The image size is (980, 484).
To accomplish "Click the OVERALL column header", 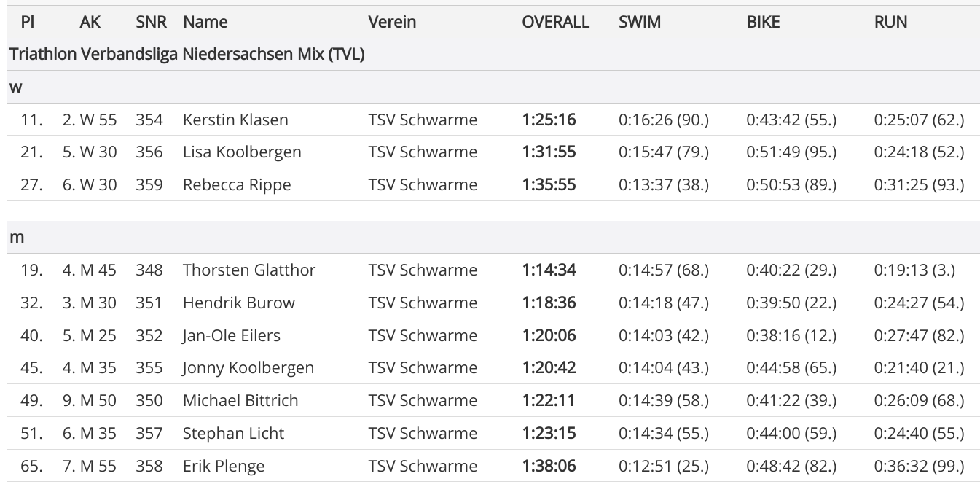I will 555,22.
